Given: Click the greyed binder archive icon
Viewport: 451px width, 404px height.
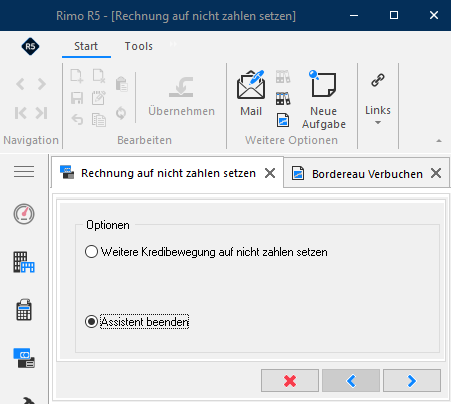Looking at the screenshot, I should click(x=283, y=77).
